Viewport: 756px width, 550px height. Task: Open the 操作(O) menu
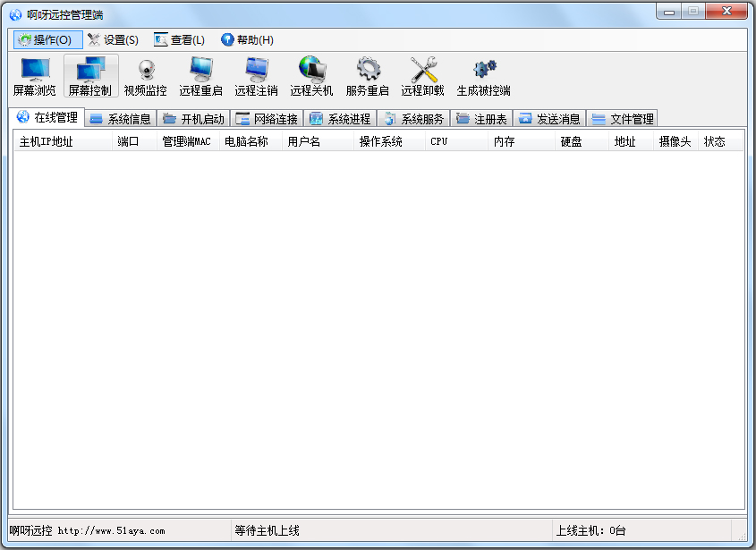(47, 40)
